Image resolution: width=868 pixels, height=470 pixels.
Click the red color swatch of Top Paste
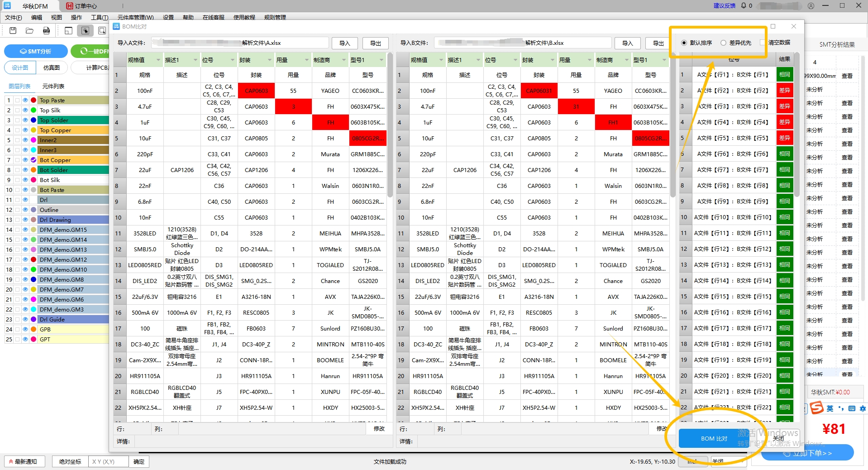pyautogui.click(x=33, y=100)
